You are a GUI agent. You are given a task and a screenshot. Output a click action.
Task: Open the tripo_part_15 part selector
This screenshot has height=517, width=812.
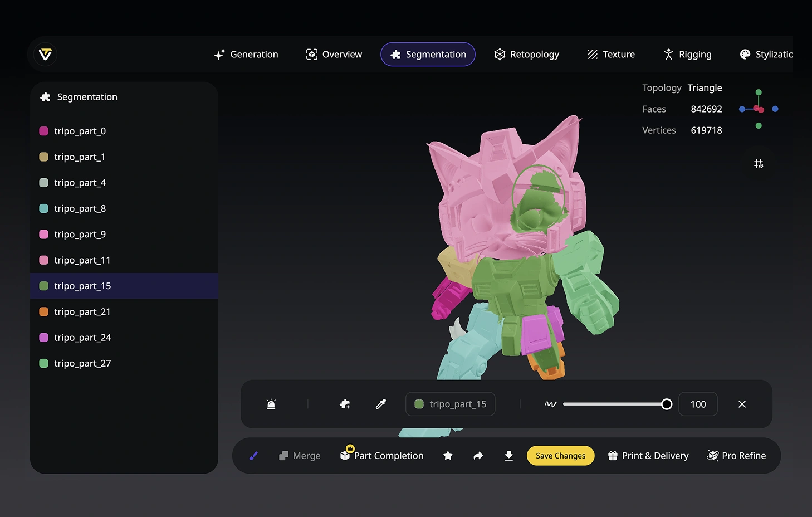click(x=450, y=404)
